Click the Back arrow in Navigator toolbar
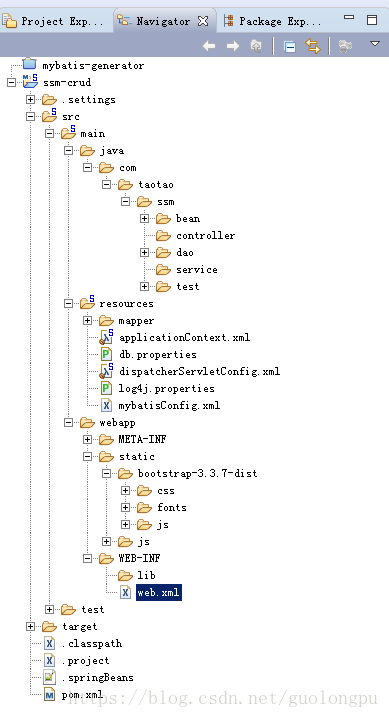 pos(209,46)
